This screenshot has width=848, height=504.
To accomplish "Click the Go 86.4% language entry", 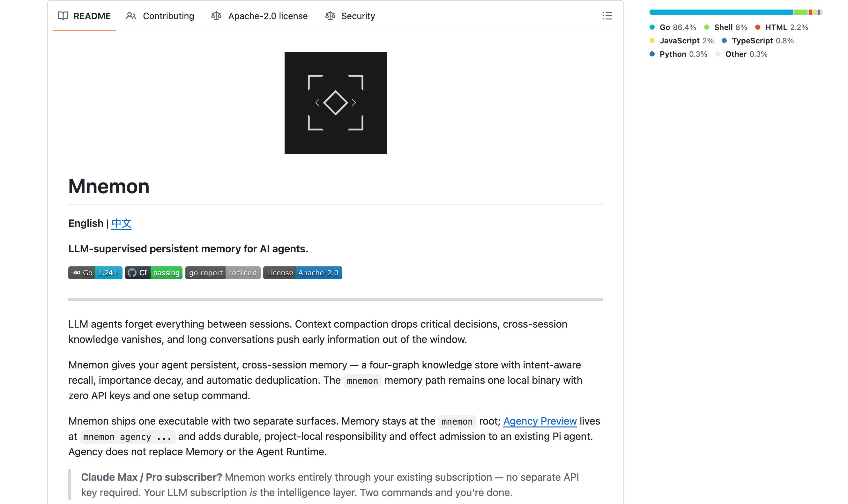I will pos(673,27).
